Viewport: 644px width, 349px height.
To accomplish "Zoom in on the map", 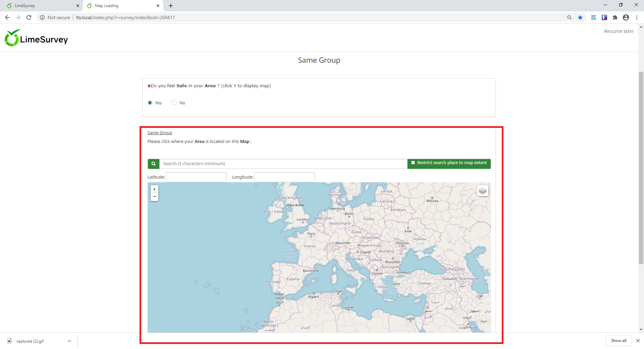I will point(154,189).
